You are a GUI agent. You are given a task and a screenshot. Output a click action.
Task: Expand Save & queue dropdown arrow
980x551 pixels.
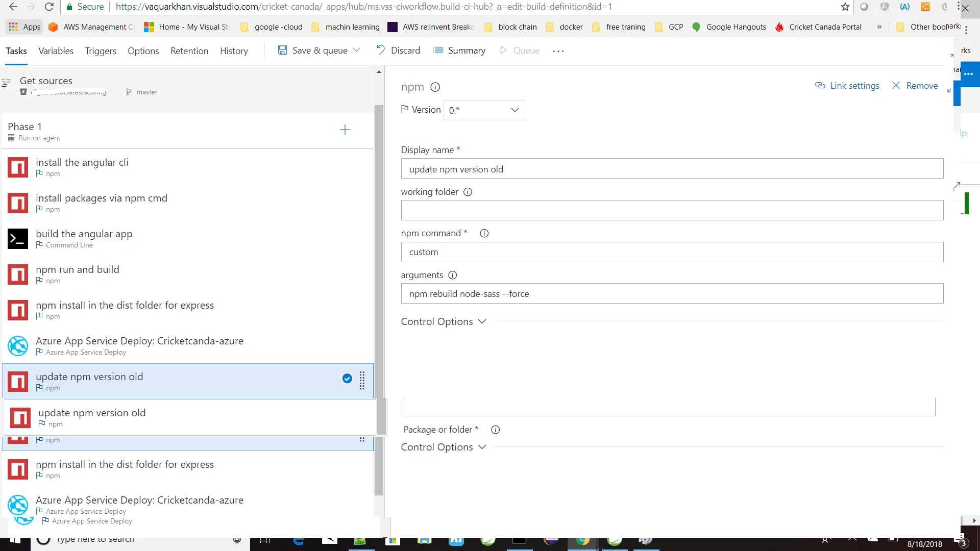click(357, 50)
